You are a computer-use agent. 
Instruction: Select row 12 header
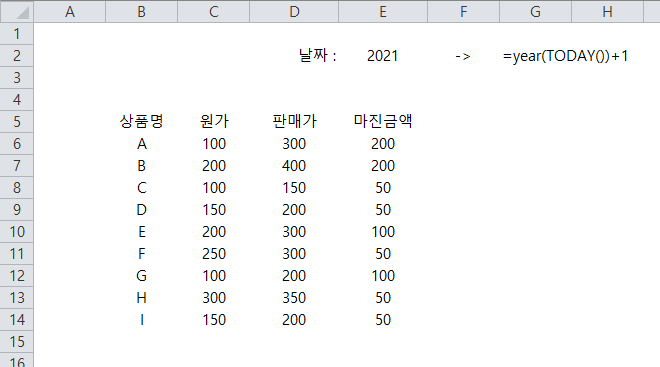(x=17, y=275)
